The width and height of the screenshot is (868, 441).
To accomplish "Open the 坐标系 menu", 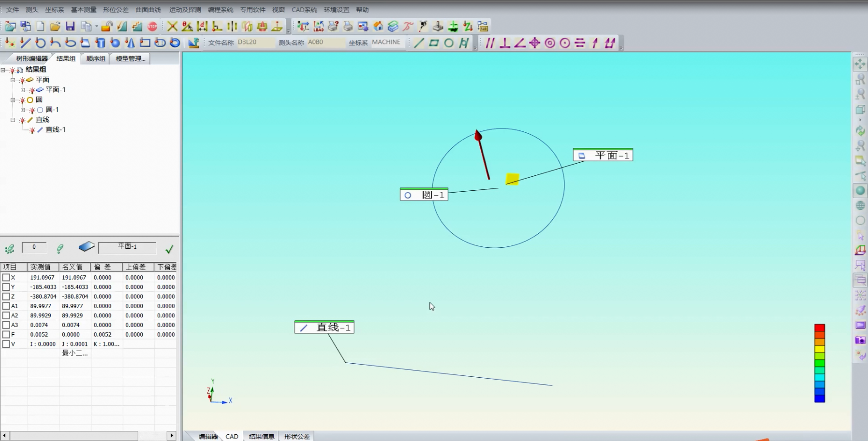I will [x=55, y=10].
